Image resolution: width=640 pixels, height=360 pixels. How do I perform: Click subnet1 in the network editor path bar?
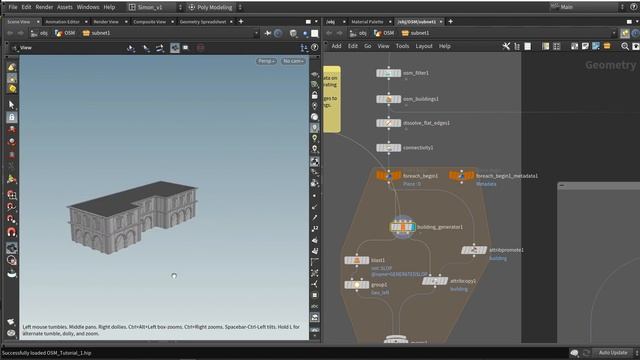(416, 33)
